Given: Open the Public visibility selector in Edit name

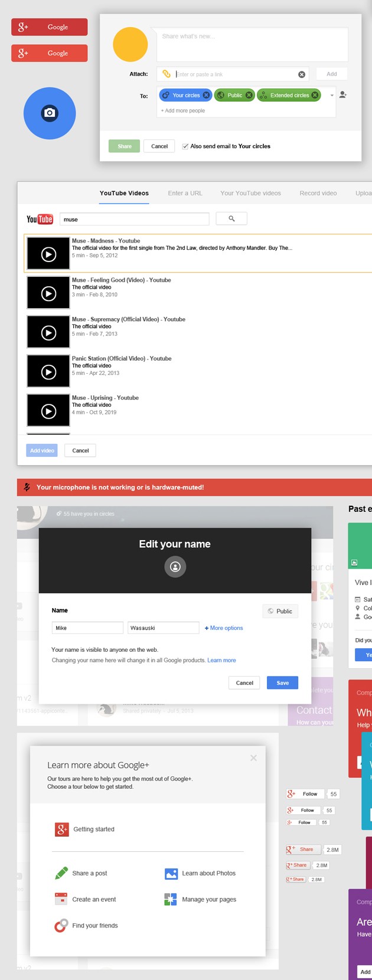Looking at the screenshot, I should pos(280,611).
